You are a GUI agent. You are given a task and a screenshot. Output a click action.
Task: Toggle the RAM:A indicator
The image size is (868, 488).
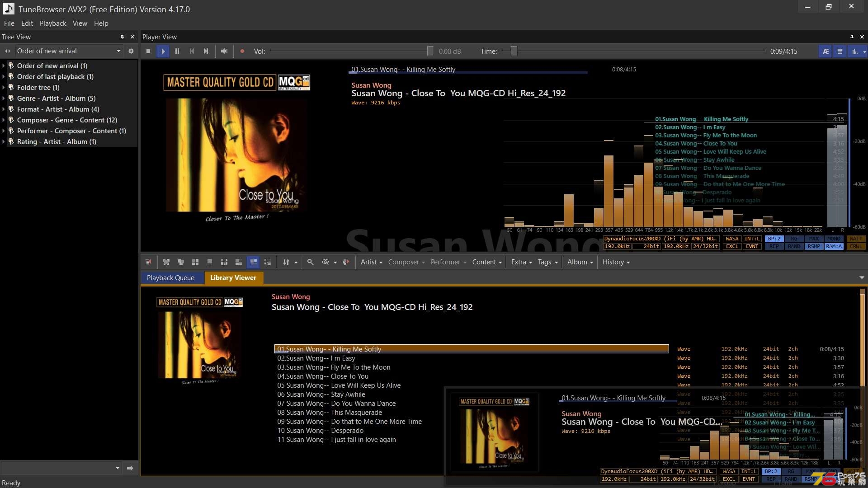834,247
